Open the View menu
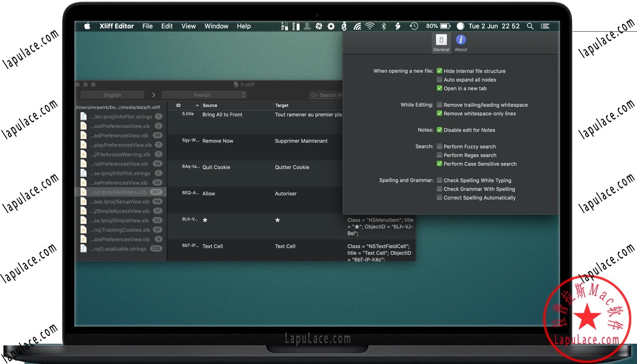This screenshot has height=364, width=637. pos(189,26)
